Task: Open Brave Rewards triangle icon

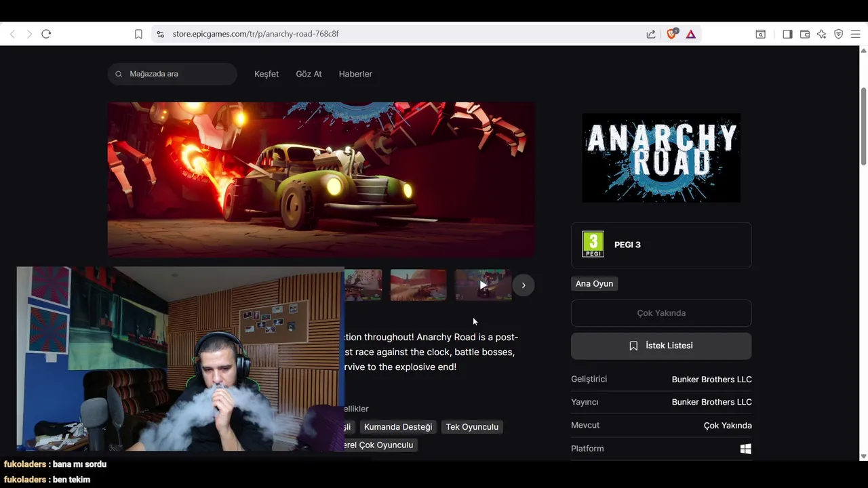Action: point(690,34)
